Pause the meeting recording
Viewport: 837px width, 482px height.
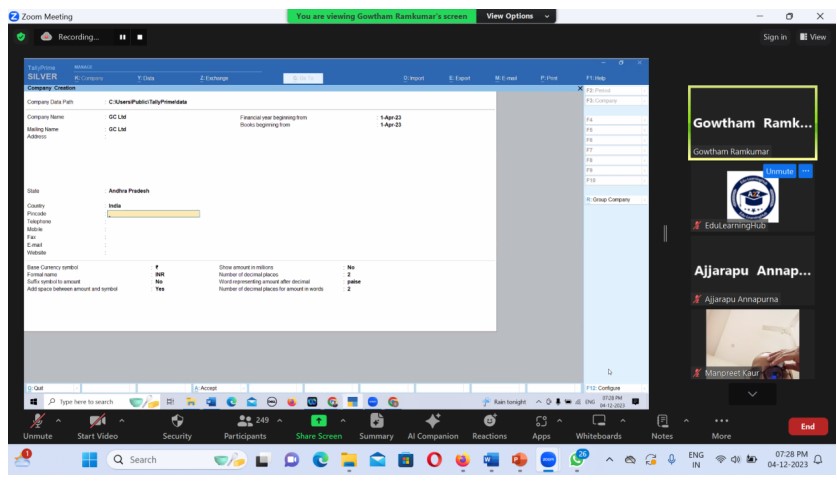124,37
